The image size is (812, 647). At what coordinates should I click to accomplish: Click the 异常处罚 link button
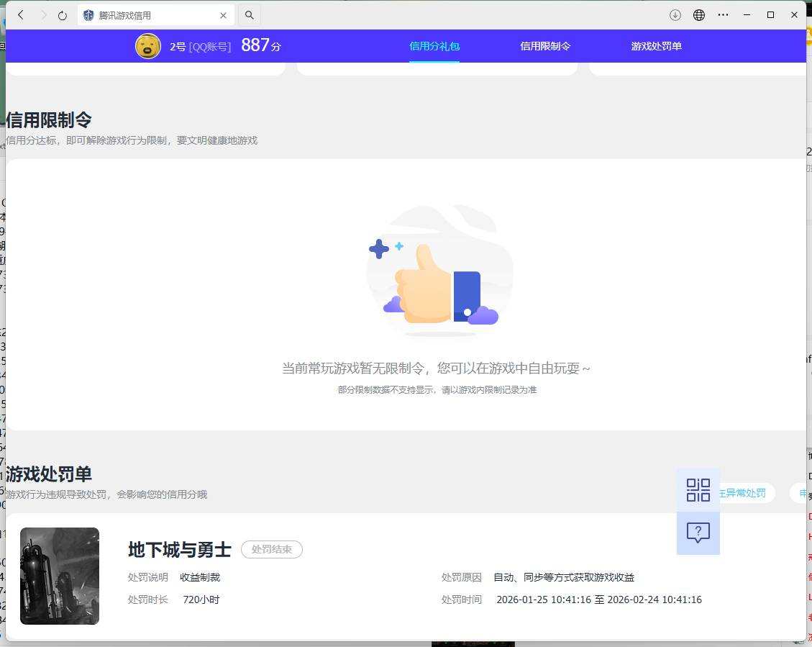click(x=747, y=493)
